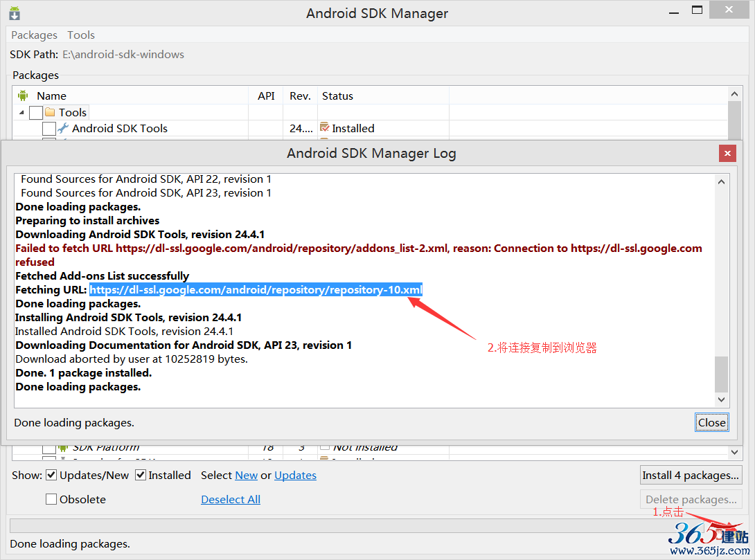Image resolution: width=755 pixels, height=560 pixels.
Task: Minimize the Android SDK Manager window
Action: point(674,12)
